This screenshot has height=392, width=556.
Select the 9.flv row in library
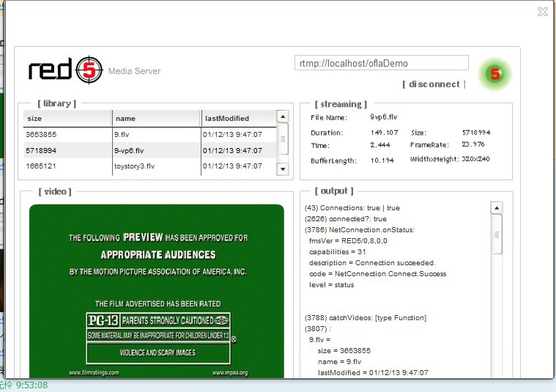pos(149,134)
